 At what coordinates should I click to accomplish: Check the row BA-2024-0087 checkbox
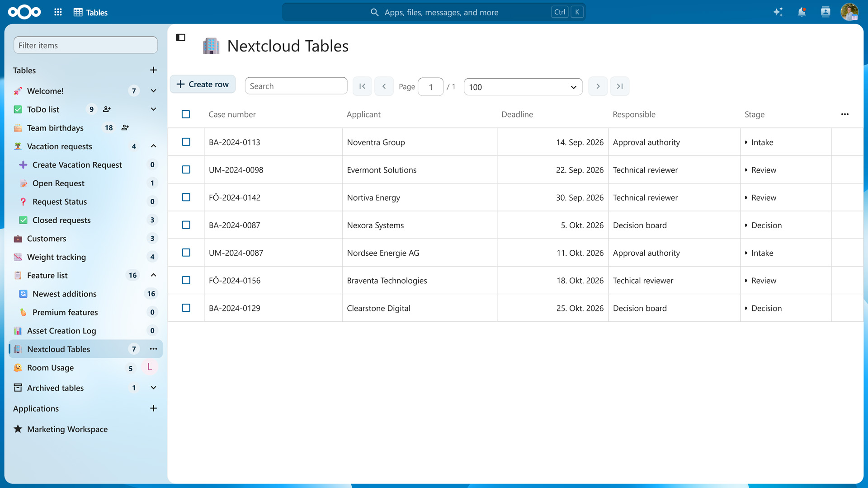pos(186,225)
